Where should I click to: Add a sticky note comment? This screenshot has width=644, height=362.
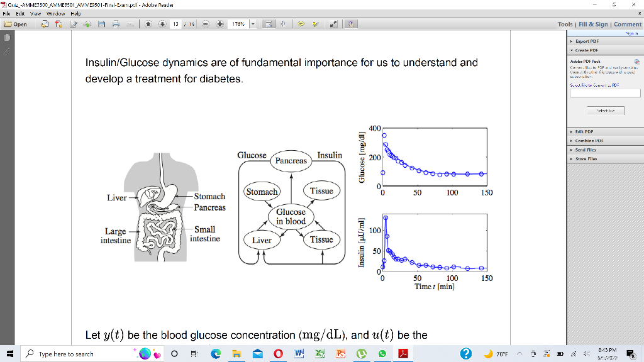[x=301, y=25]
